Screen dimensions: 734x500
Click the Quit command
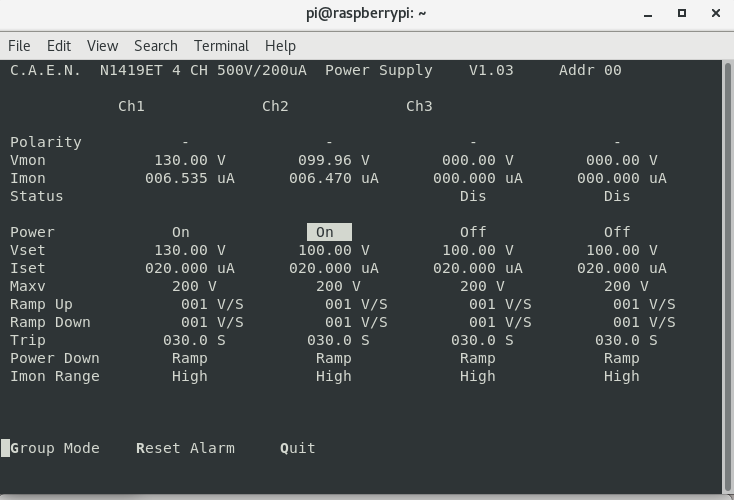[x=298, y=448]
